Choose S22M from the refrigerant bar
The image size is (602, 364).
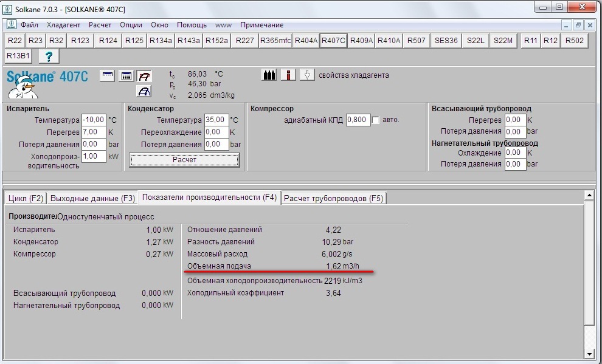click(x=503, y=41)
